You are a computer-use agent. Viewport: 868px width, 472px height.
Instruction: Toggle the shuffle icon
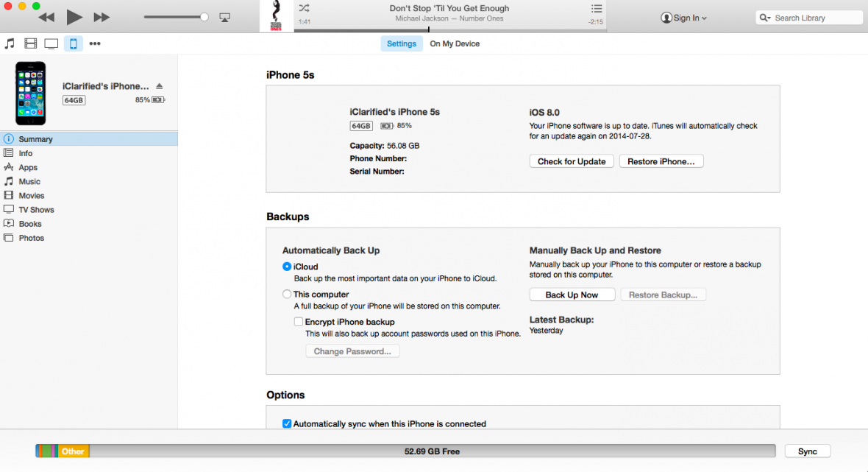point(304,8)
